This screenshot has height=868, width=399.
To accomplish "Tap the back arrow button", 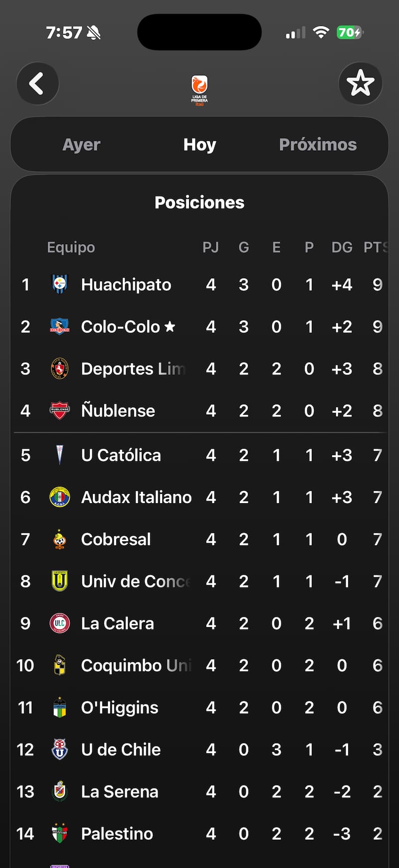I will [37, 83].
